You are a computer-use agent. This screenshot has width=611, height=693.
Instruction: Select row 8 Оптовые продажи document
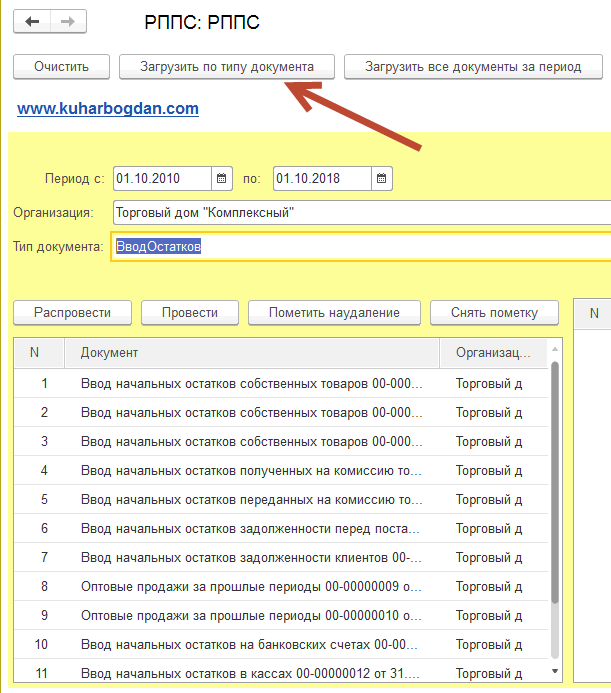click(x=250, y=586)
